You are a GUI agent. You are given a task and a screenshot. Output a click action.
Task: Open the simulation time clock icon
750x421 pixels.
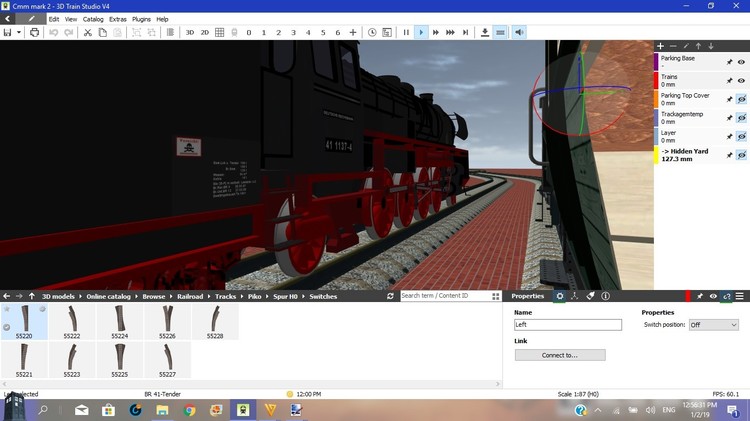[372, 33]
